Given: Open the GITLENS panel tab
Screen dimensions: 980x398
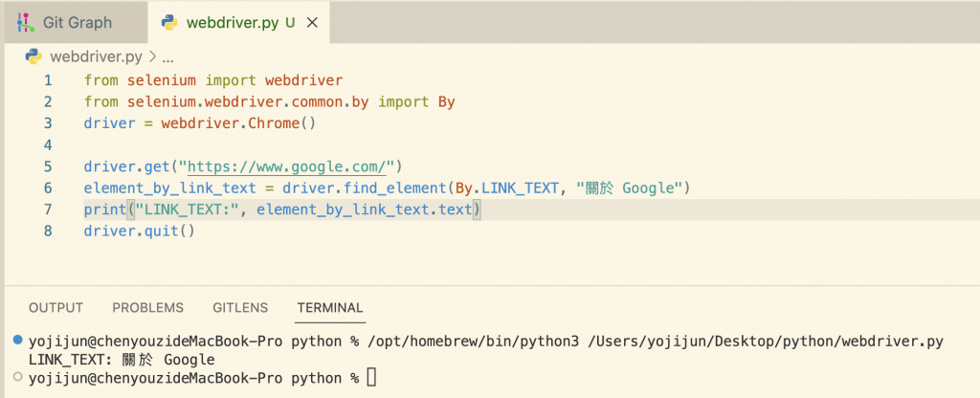Looking at the screenshot, I should click(240, 307).
